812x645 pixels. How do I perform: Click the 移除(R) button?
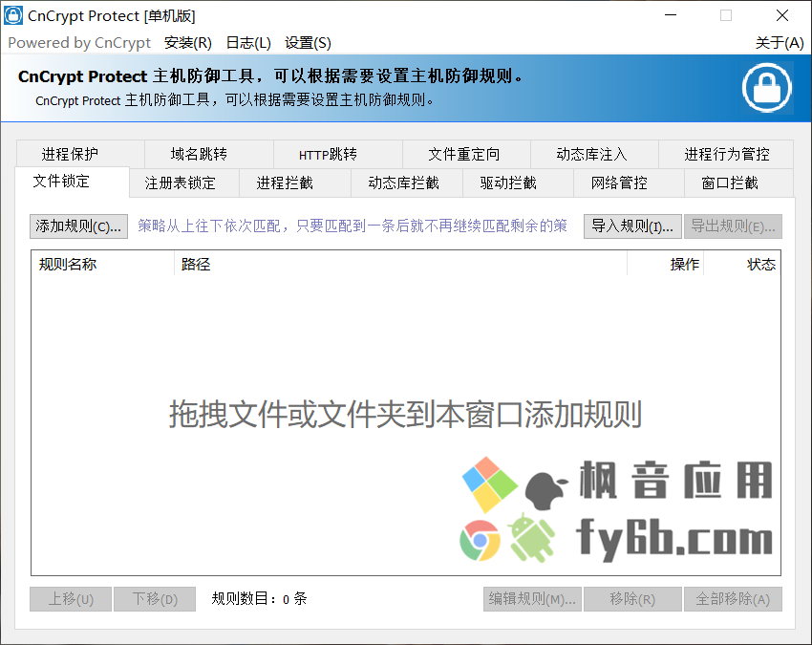pyautogui.click(x=632, y=599)
